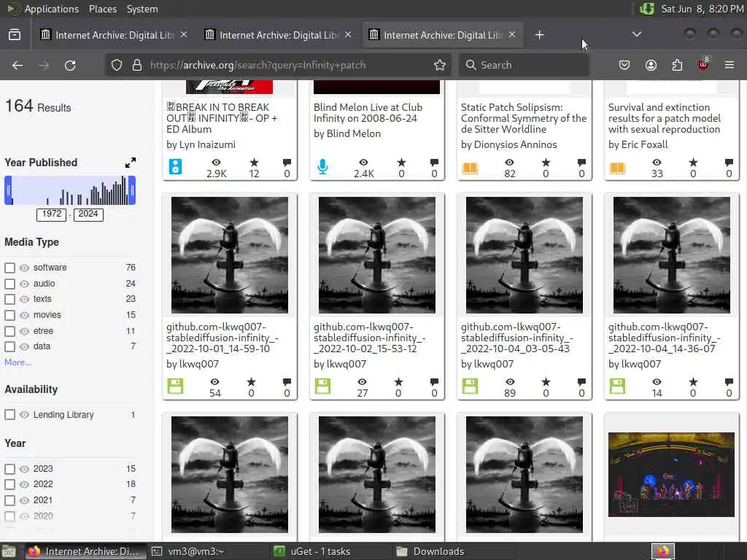Open the list all tabs dropdown

(636, 34)
